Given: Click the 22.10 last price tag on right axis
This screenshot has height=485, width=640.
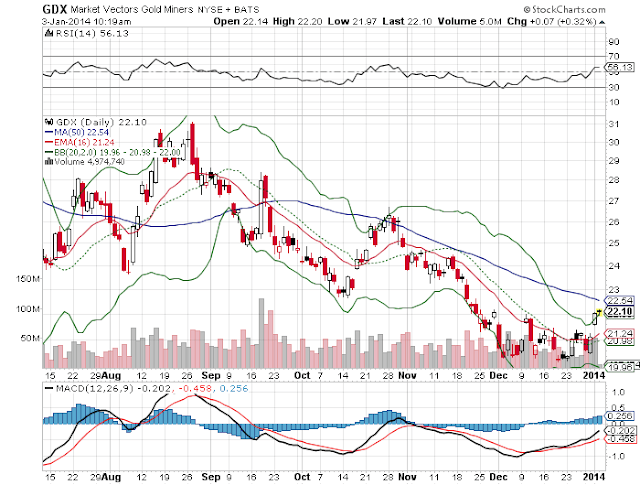Looking at the screenshot, I should [620, 312].
